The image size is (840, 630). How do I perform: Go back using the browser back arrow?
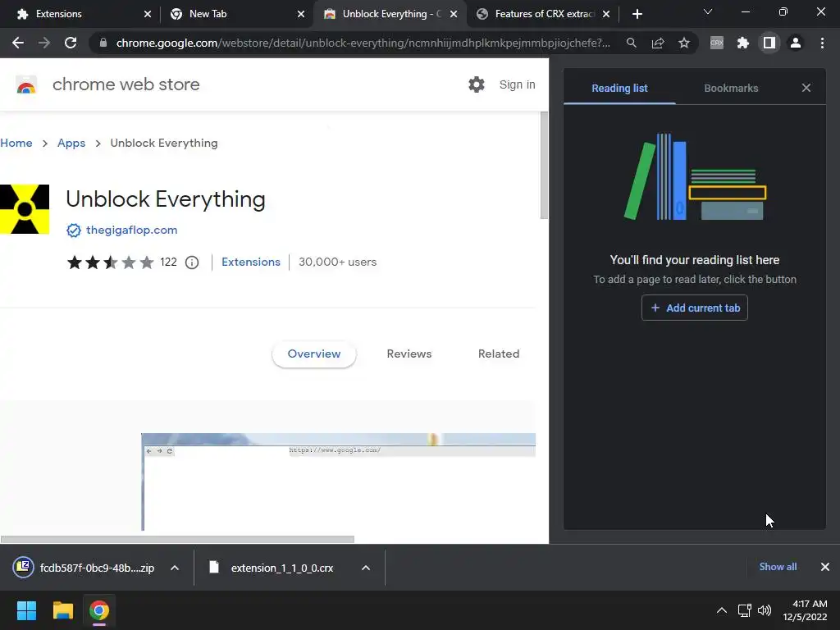click(x=18, y=43)
